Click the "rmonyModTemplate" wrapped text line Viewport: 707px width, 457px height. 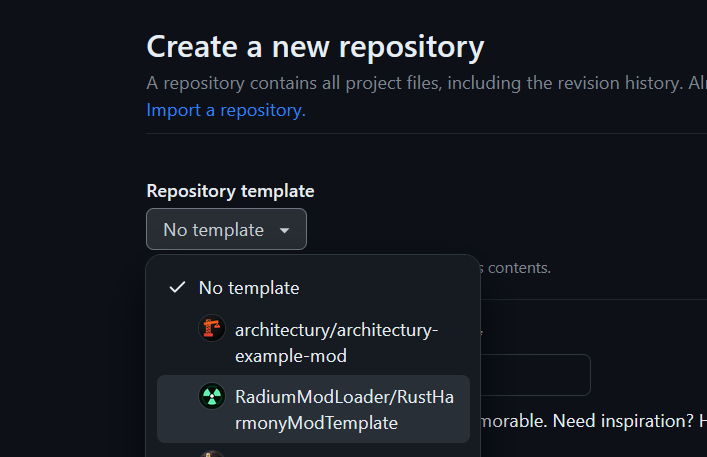click(x=316, y=423)
